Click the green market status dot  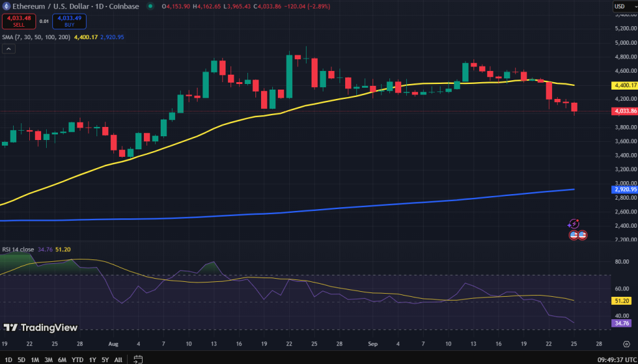tap(150, 6)
